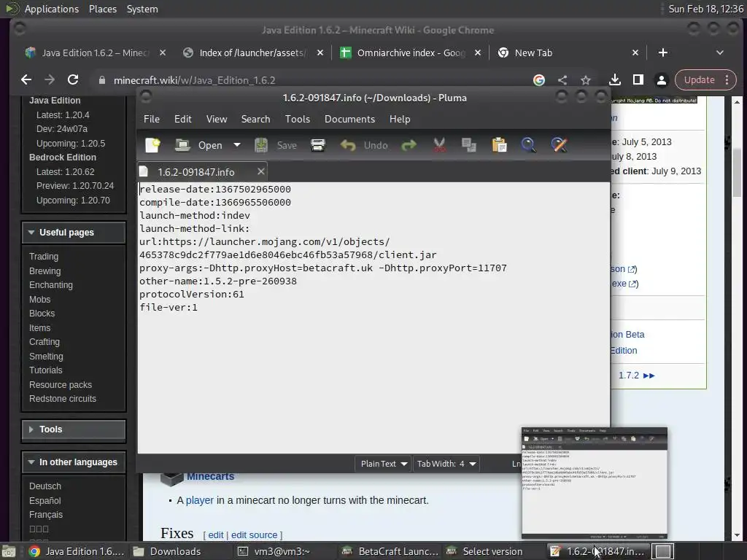The image size is (747, 560).
Task: Open Find with the magnifier icon
Action: [528, 145]
